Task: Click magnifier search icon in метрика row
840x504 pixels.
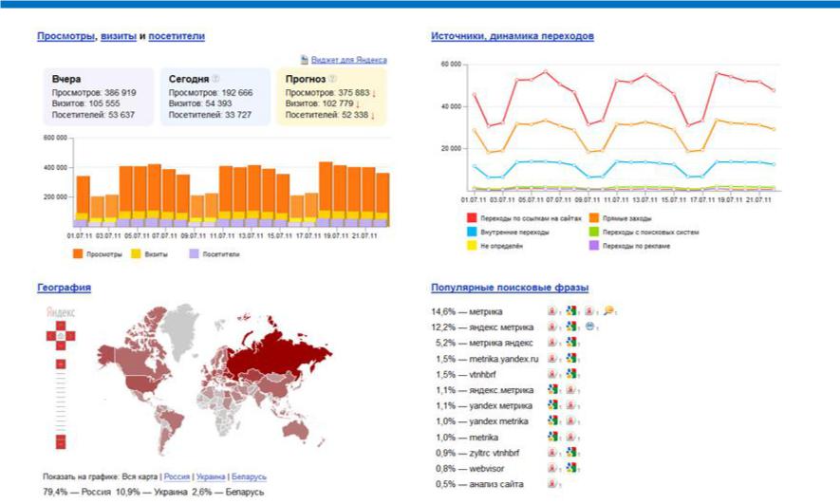Action: pos(608,310)
